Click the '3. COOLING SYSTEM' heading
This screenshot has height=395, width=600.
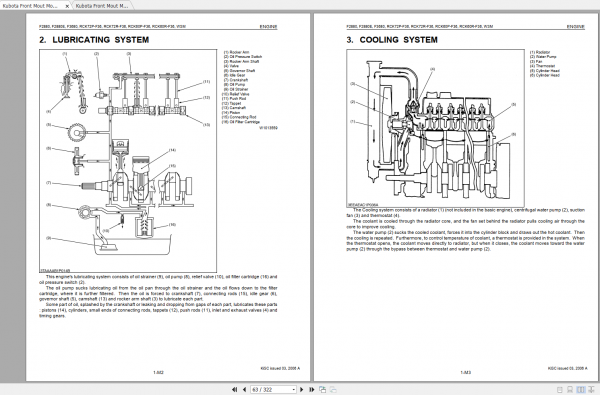(x=392, y=40)
